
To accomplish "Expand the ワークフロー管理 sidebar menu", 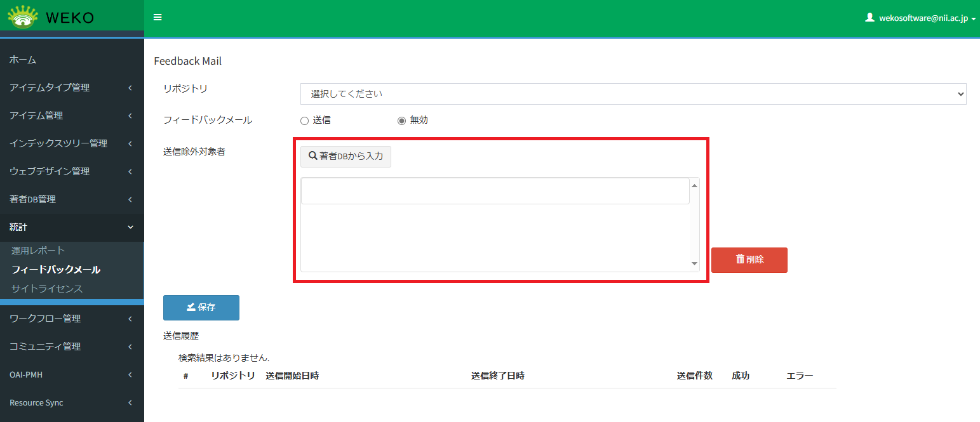I will (72, 319).
